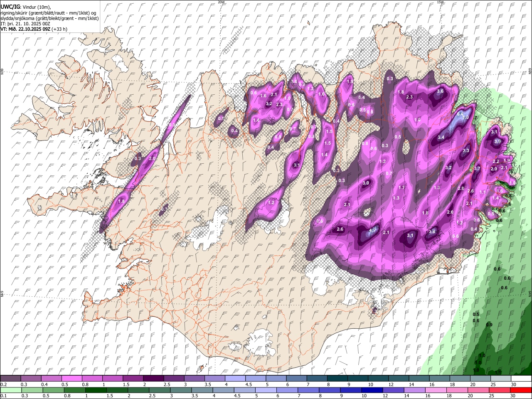Click the 4.5 label in the upper legend row

tap(249, 384)
